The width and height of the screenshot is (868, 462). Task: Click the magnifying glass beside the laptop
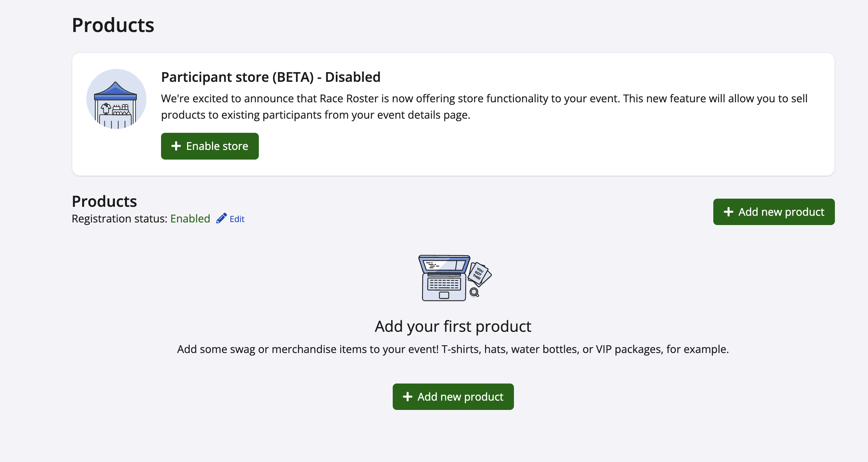pyautogui.click(x=474, y=292)
